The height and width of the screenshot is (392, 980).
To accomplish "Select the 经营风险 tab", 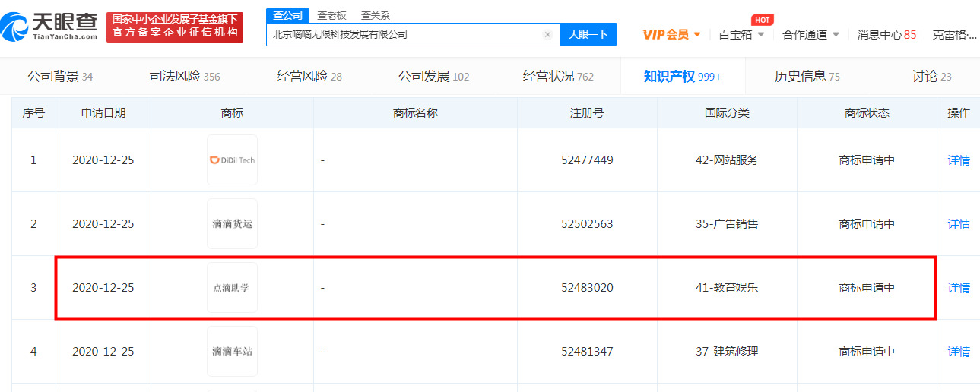I will (x=309, y=76).
